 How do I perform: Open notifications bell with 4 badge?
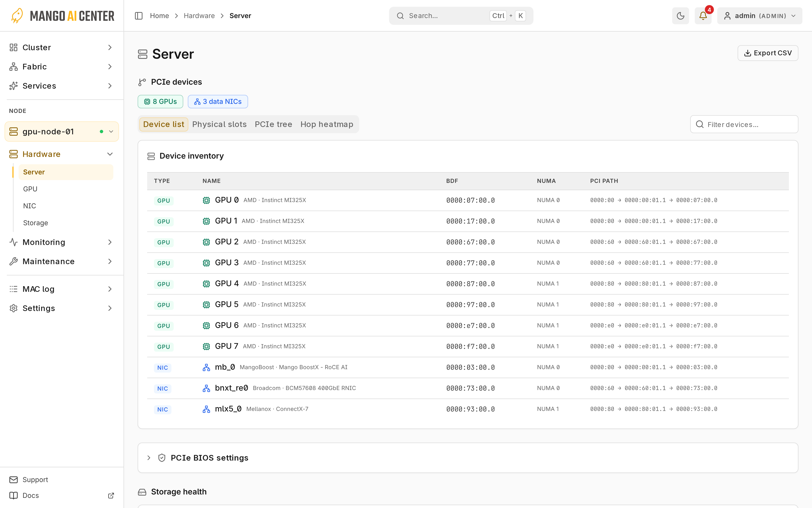click(703, 16)
